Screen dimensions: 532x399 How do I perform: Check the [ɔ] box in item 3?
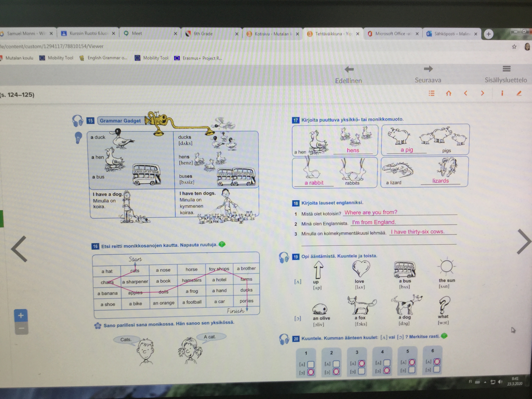coord(362,371)
